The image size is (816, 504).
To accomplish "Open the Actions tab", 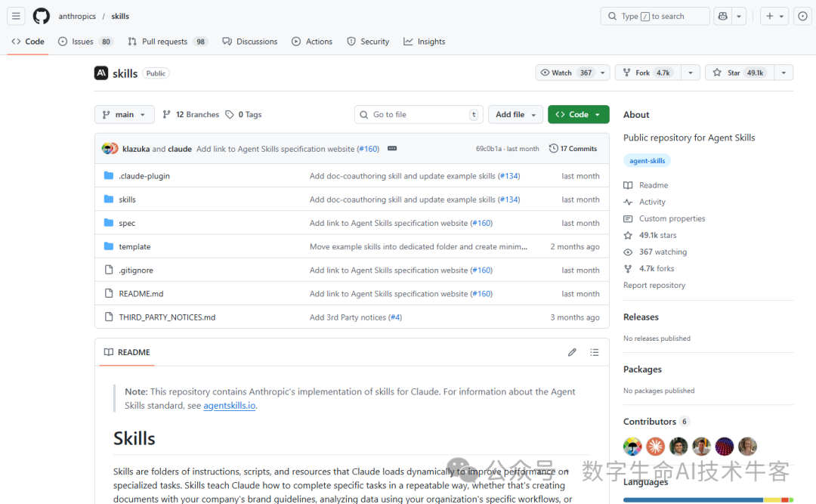I will pos(312,42).
